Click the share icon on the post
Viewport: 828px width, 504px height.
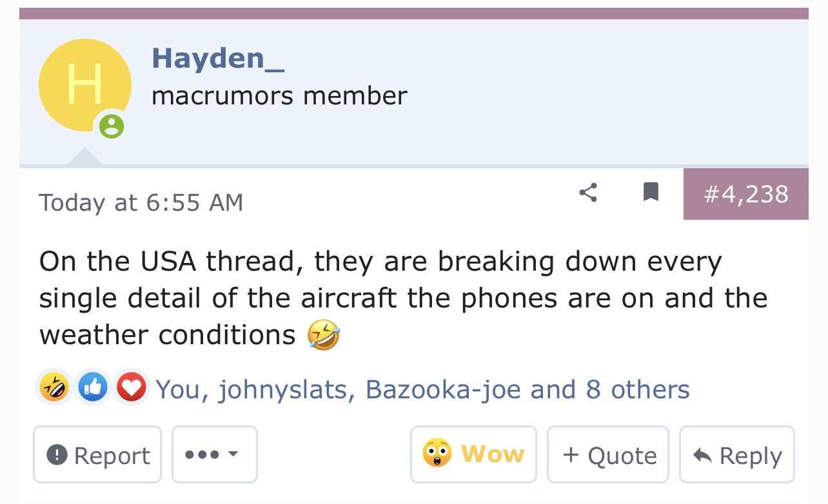point(587,192)
